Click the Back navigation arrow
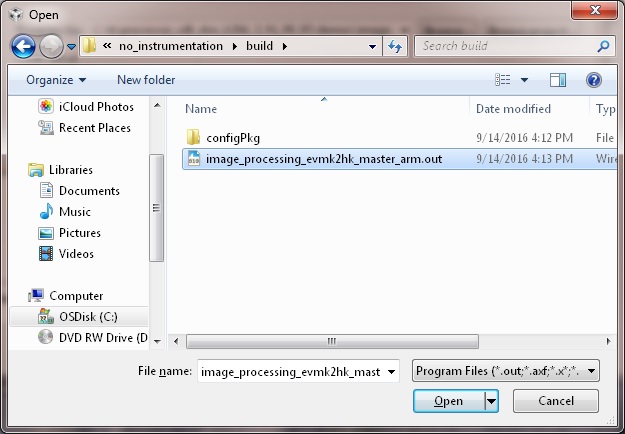625x434 pixels. pos(24,46)
